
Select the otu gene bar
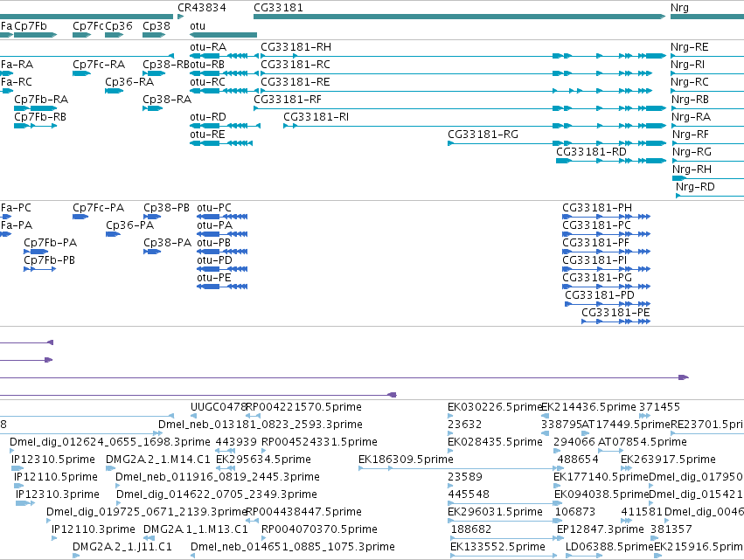(223, 35)
